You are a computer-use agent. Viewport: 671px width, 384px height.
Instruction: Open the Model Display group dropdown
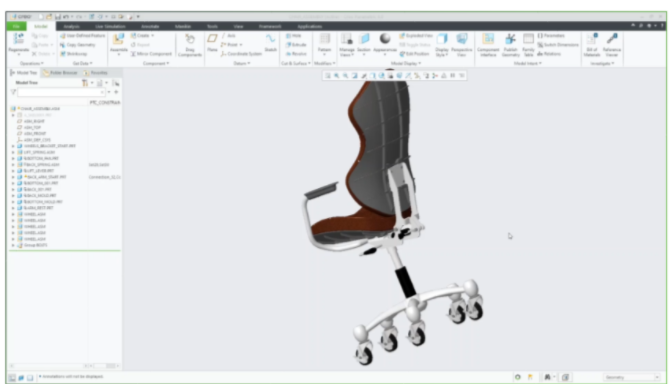point(406,63)
